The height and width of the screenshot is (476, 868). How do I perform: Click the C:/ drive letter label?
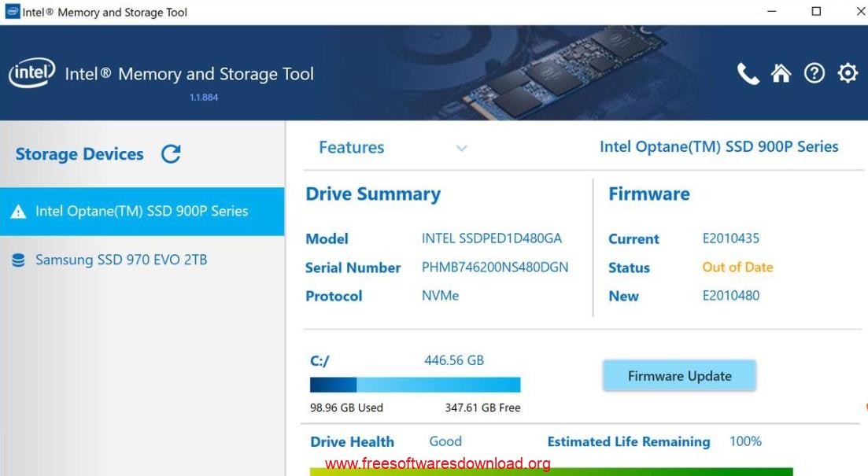coord(319,361)
